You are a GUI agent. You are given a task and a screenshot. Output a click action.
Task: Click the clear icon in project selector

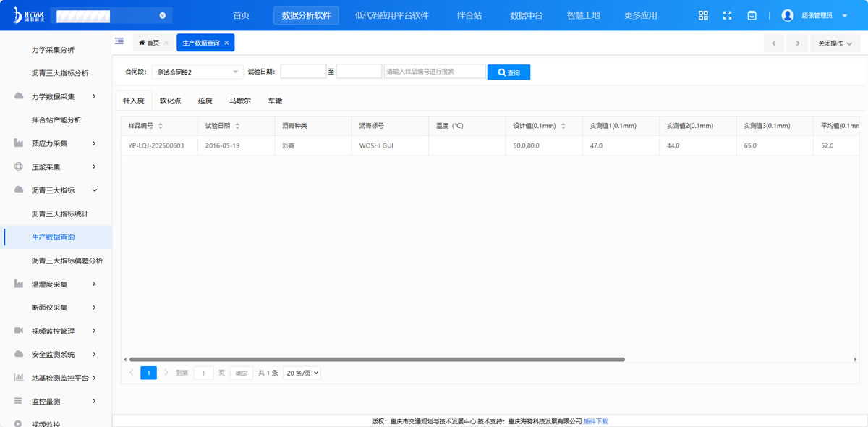tap(163, 15)
